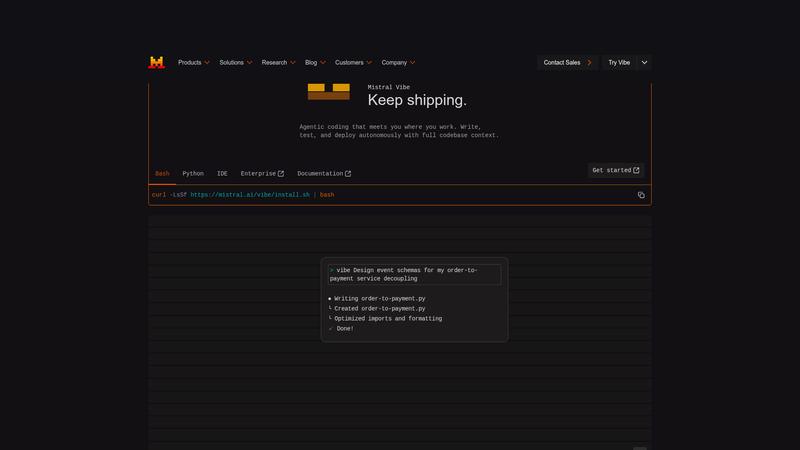Open the Customers menu
Screen dimensions: 800x450
(x=349, y=63)
